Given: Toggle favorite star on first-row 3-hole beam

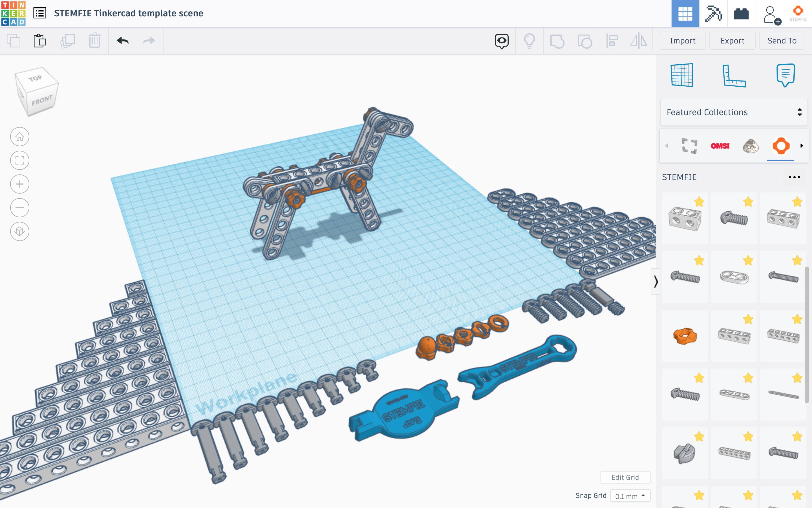Looking at the screenshot, I should pyautogui.click(x=797, y=202).
